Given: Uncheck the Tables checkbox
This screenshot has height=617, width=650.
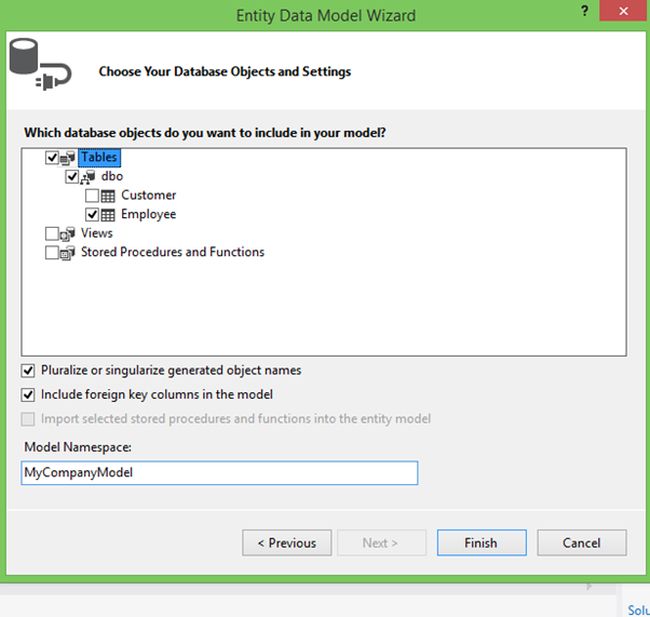Looking at the screenshot, I should (52, 158).
